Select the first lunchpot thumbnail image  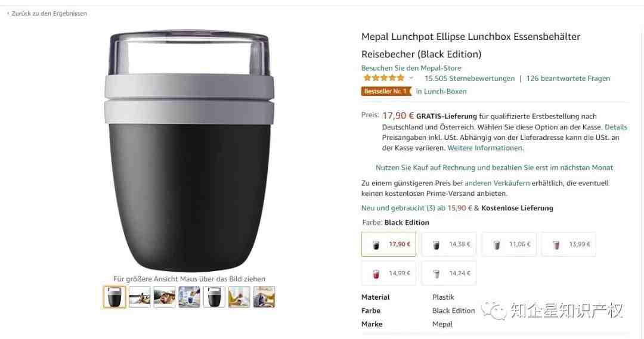click(x=114, y=297)
